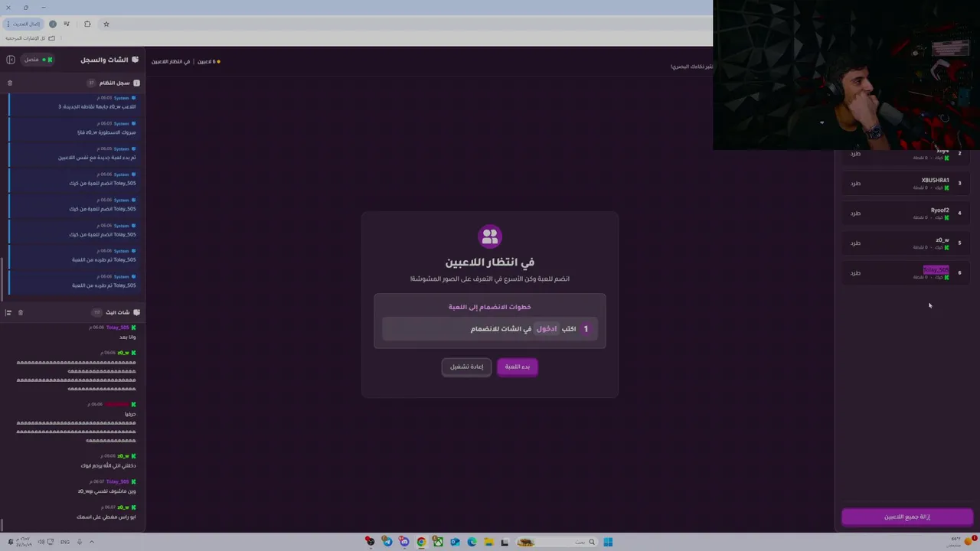980x551 pixels.
Task: Click the webcam overlay thumbnail
Action: tap(846, 74)
